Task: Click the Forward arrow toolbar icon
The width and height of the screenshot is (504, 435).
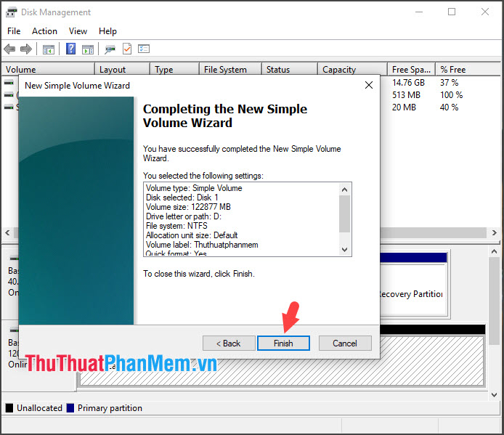Action: [26, 49]
